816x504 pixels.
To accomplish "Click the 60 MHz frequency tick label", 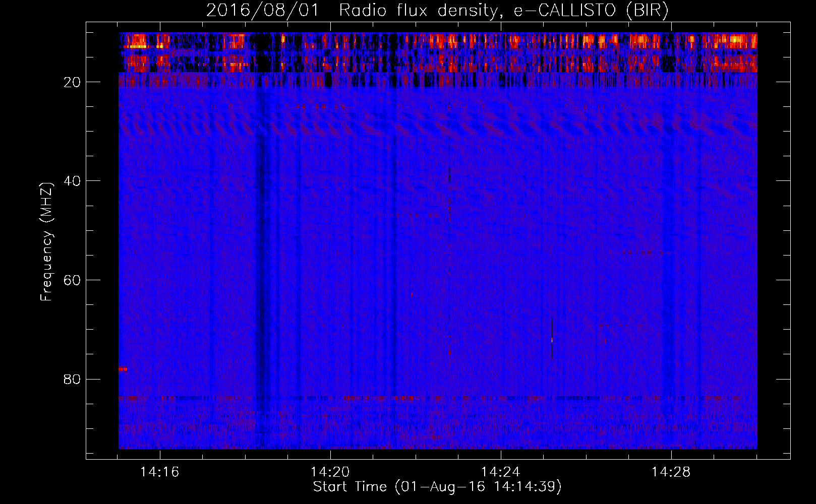I will 72,280.
